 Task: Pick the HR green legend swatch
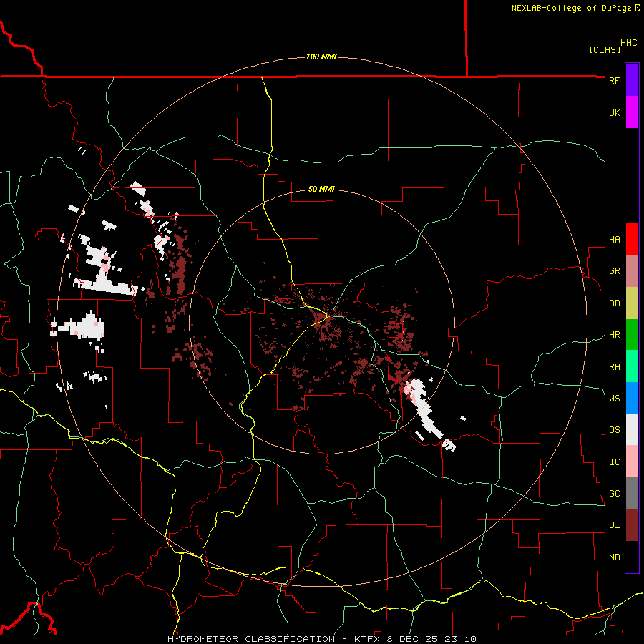(x=632, y=334)
